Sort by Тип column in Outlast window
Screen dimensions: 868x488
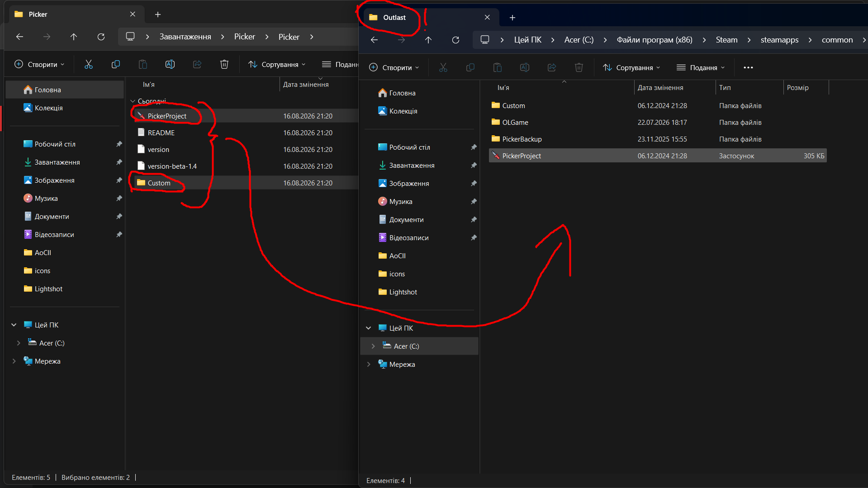point(749,88)
